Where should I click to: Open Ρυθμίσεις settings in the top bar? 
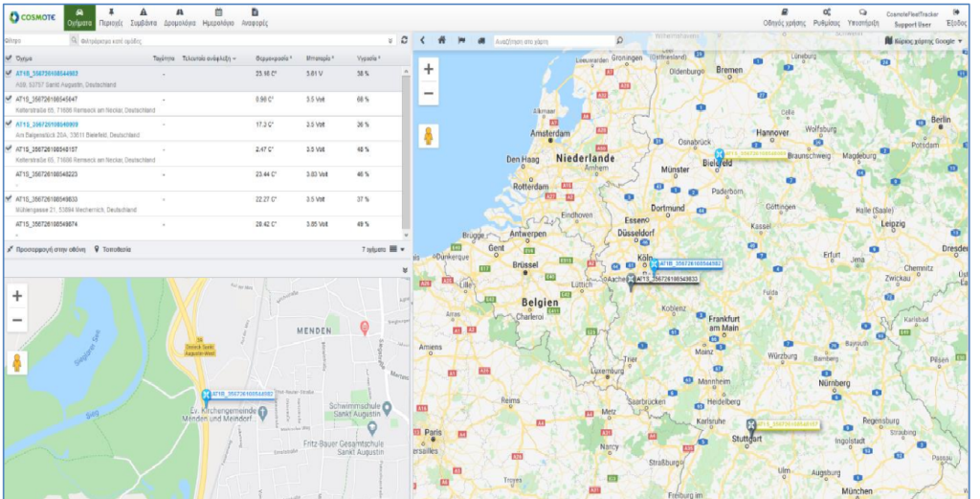click(827, 16)
